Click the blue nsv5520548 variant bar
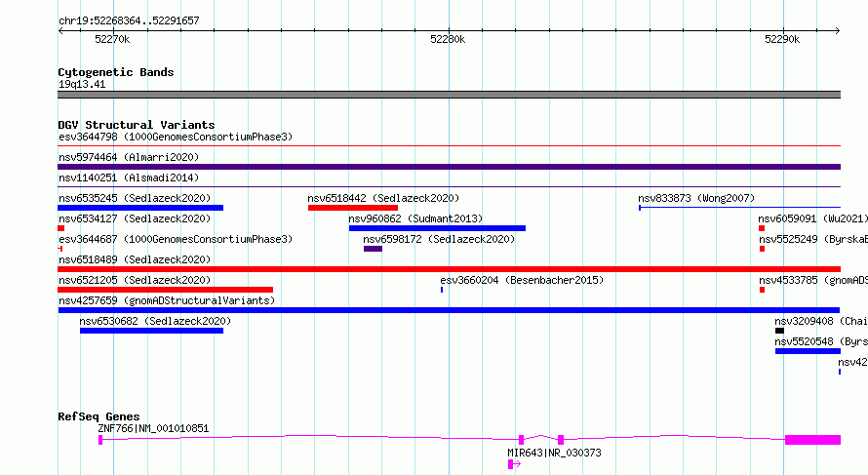This screenshot has width=868, height=475. (x=808, y=351)
